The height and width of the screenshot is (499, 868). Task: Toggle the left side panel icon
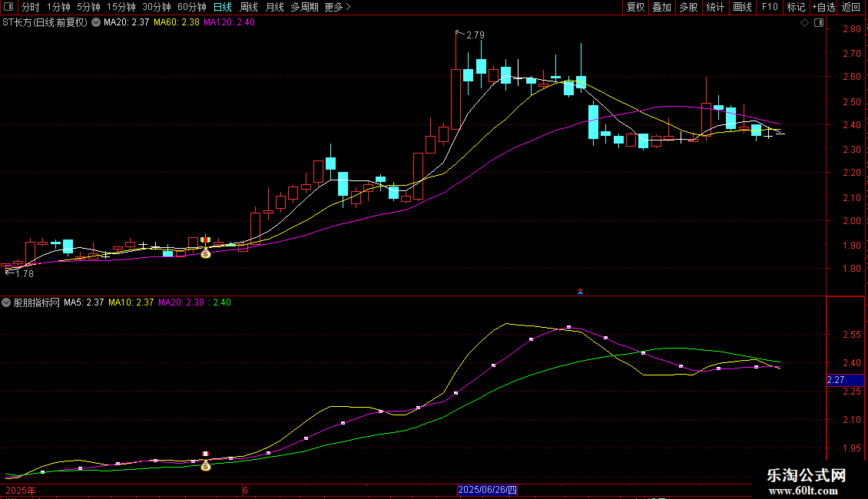point(8,7)
